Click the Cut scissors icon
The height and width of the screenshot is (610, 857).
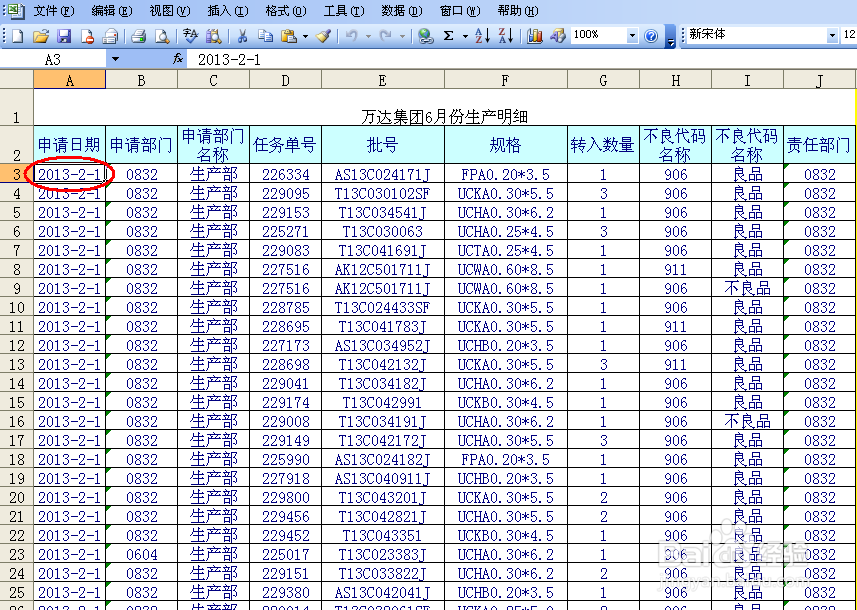pyautogui.click(x=242, y=36)
